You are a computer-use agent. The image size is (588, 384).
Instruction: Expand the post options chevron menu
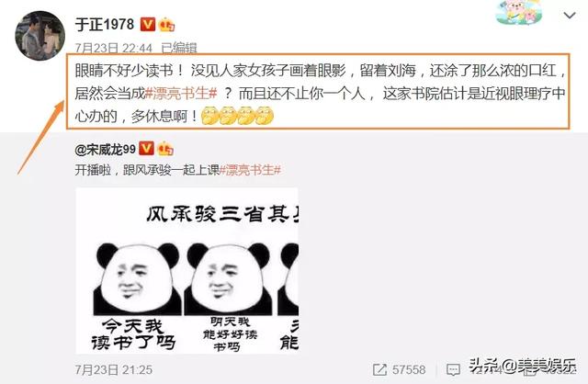(x=570, y=16)
